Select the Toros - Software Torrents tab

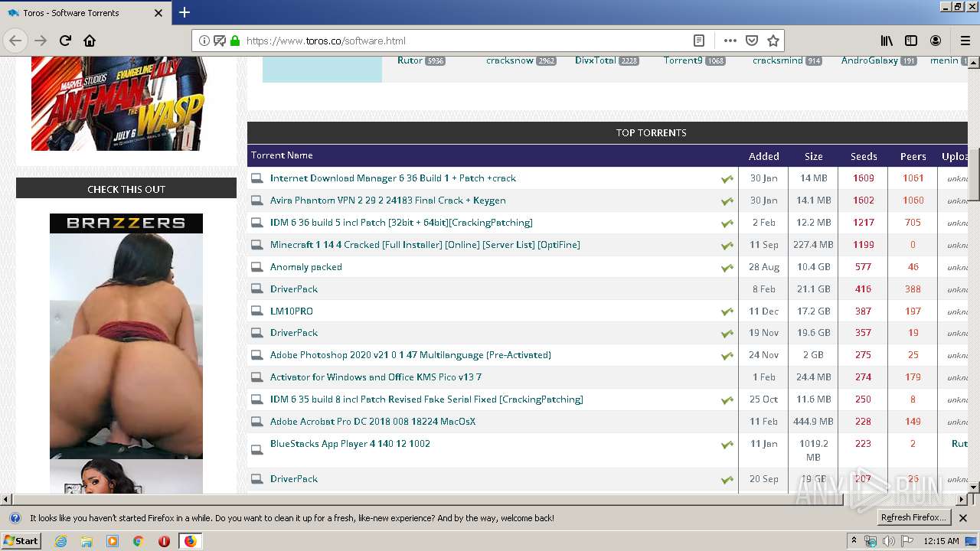(x=84, y=13)
